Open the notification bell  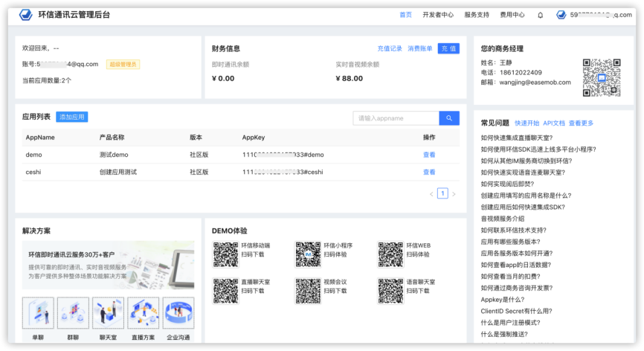tap(540, 15)
